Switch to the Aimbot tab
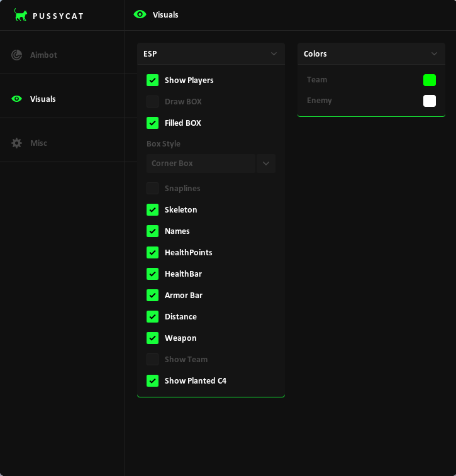 (43, 55)
